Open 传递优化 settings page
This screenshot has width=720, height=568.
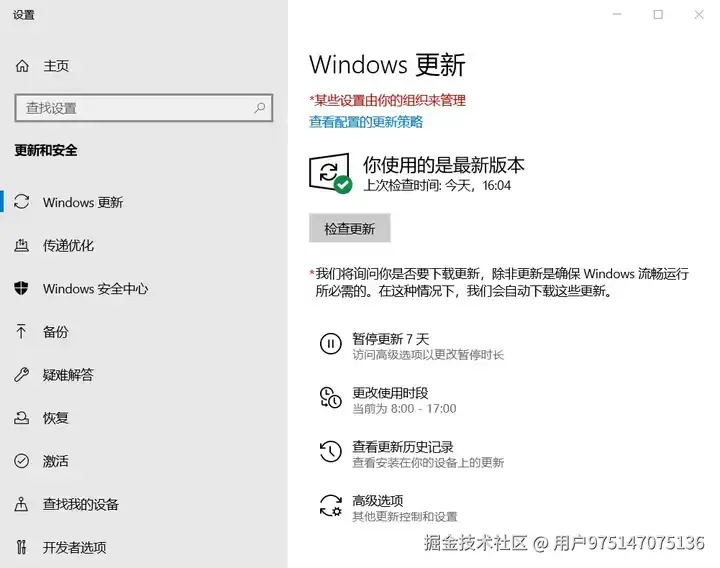68,246
